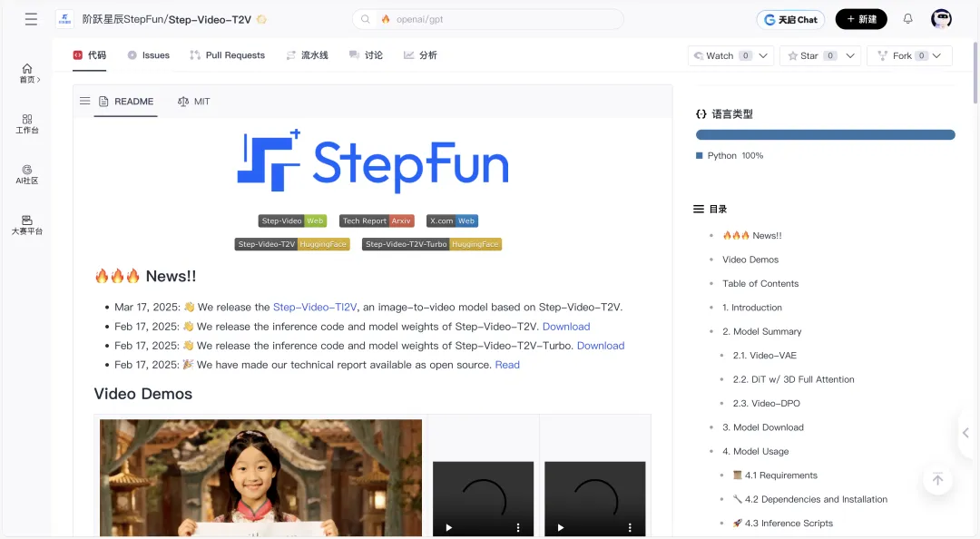Fork this repository
This screenshot has height=539, width=980.
point(903,55)
